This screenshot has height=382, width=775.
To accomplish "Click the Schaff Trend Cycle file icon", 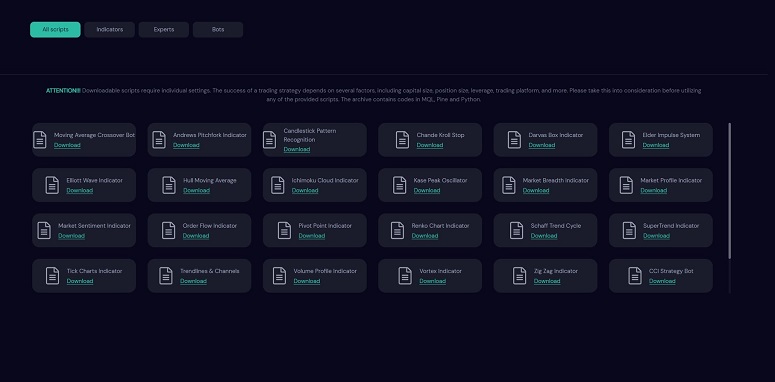I will [517, 230].
